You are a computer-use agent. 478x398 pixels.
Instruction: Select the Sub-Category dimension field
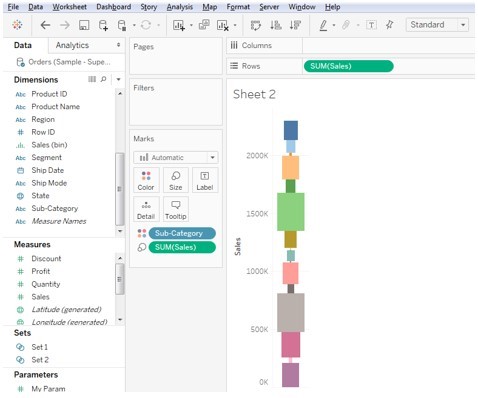coord(55,208)
